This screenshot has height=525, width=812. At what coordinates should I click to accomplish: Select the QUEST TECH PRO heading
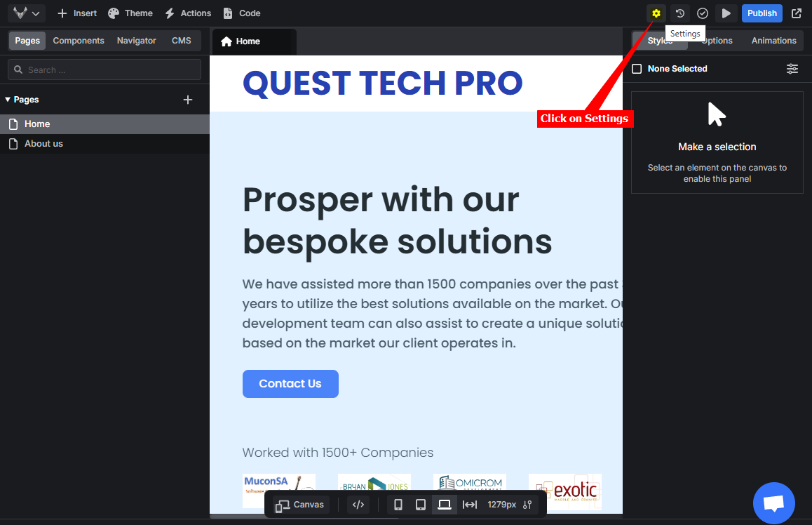coord(383,83)
